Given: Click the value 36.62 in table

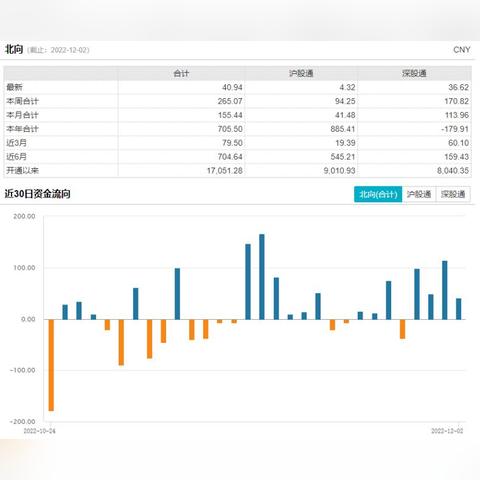Looking at the screenshot, I should tap(458, 87).
